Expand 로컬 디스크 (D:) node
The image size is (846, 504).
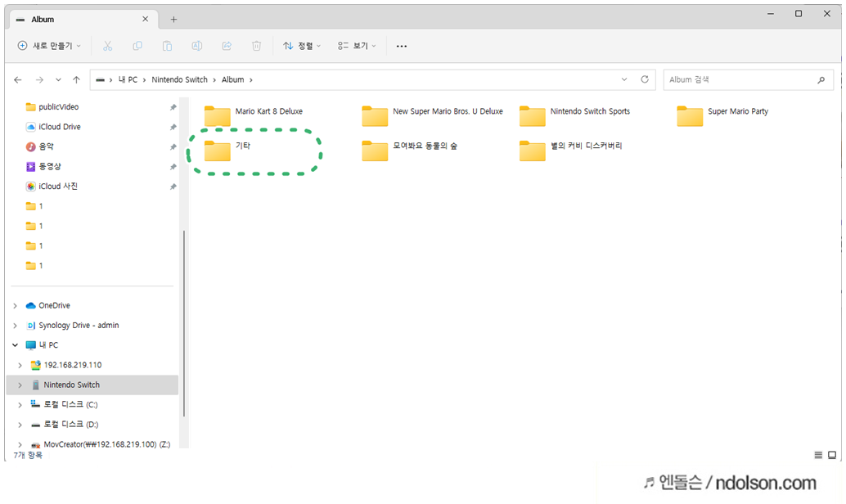[x=20, y=425]
